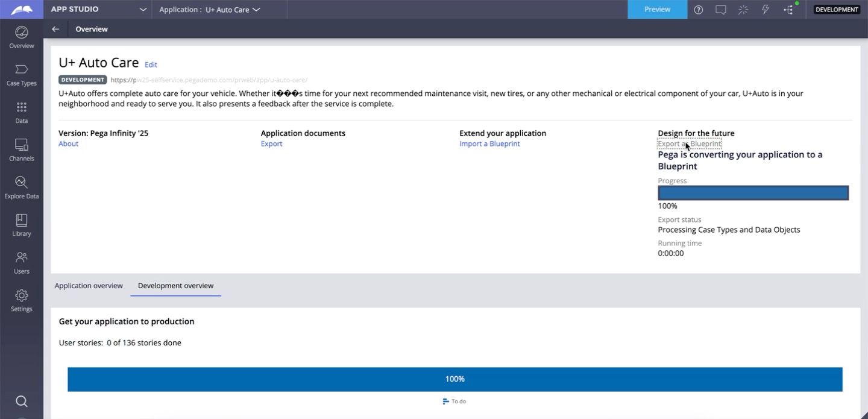The height and width of the screenshot is (419, 868).
Task: Click the Blueprint conversion progress bar
Action: coord(753,193)
